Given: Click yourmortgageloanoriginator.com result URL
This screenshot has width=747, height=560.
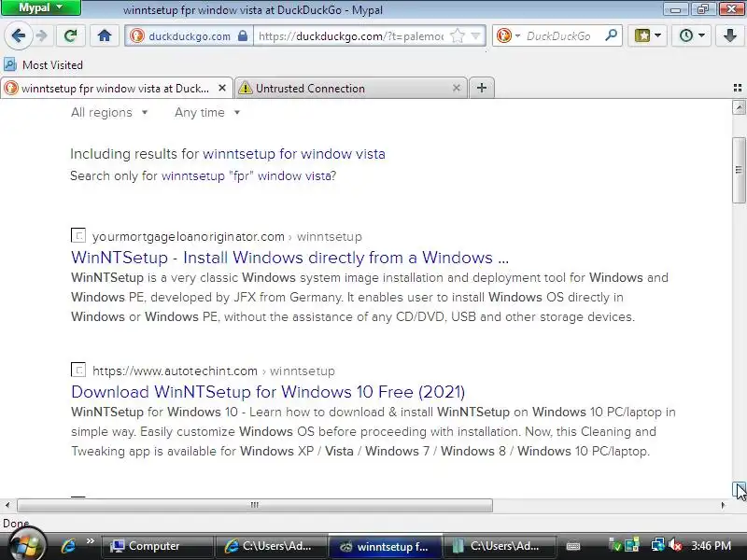Looking at the screenshot, I should [227, 237].
